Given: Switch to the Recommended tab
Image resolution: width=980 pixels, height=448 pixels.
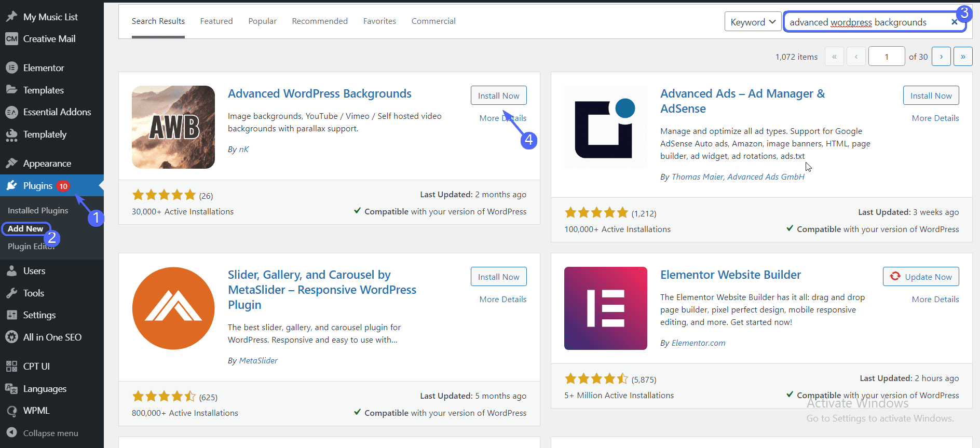Looking at the screenshot, I should [x=320, y=21].
